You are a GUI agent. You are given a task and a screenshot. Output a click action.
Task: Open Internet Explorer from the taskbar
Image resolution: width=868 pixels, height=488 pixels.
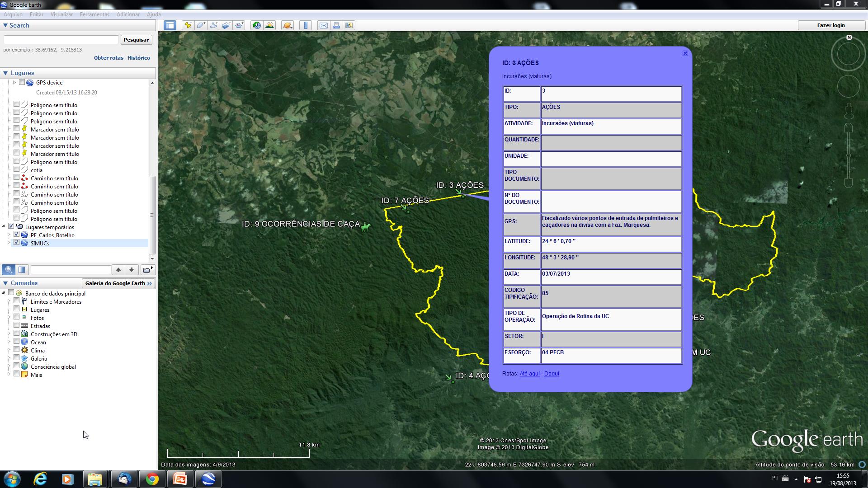(x=41, y=479)
